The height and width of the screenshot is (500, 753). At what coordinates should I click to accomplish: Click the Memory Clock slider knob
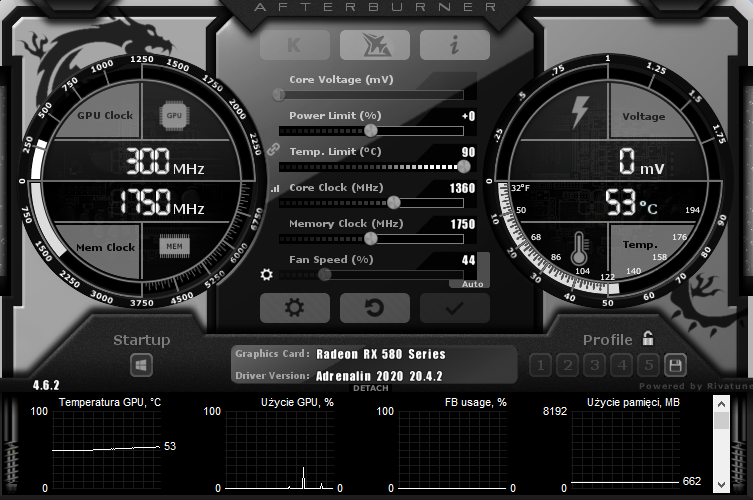[371, 238]
